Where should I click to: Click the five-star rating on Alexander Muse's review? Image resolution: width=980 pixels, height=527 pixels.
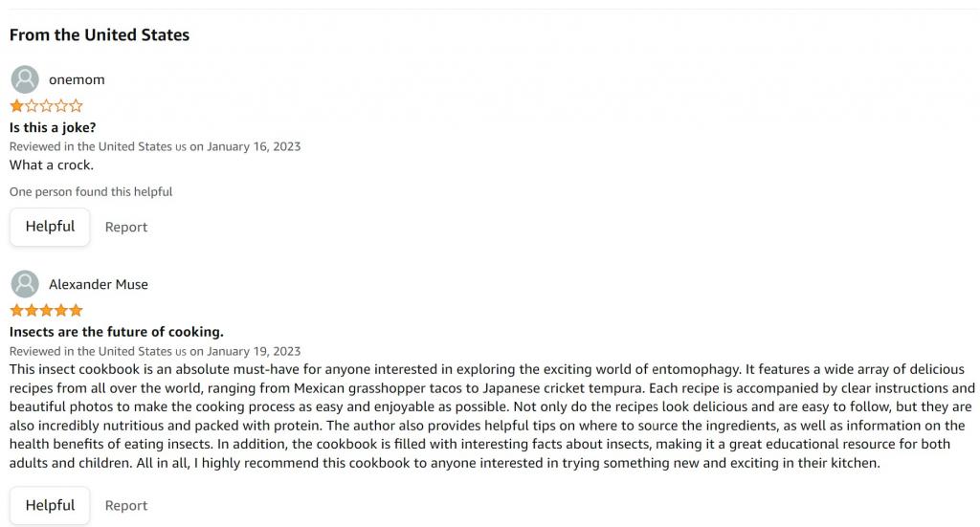[x=46, y=311]
